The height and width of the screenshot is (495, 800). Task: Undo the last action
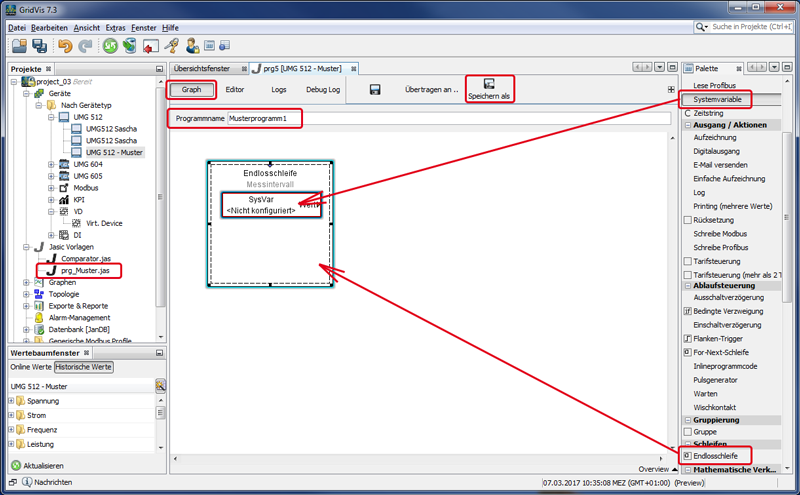65,46
